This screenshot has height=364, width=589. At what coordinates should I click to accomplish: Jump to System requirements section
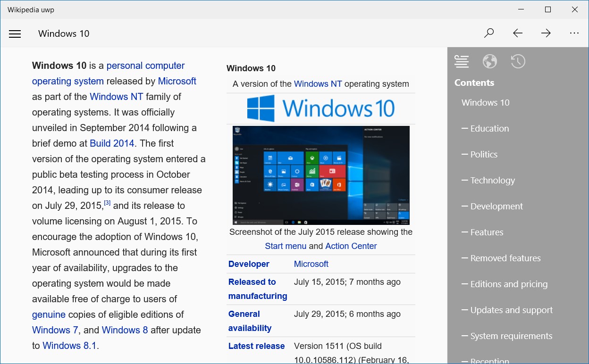coord(507,336)
